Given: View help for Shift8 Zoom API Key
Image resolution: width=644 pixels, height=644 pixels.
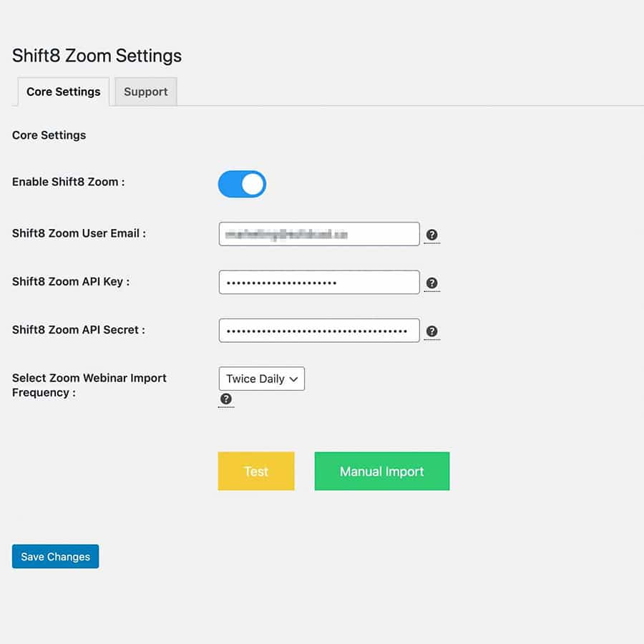Looking at the screenshot, I should (x=432, y=283).
